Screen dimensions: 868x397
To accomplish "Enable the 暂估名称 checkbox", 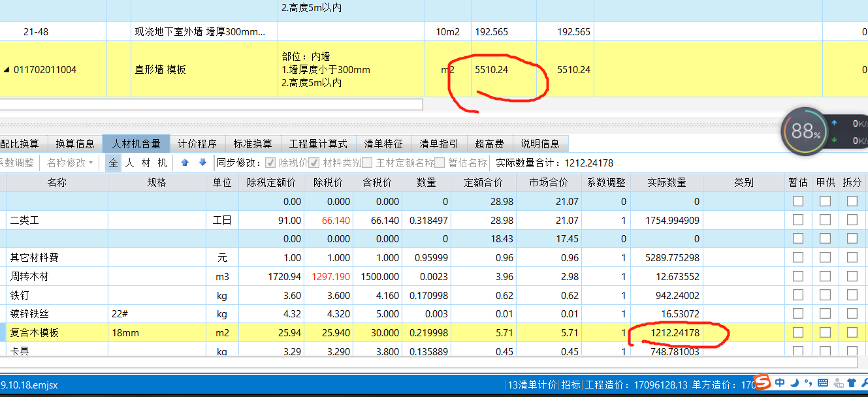I will (440, 163).
